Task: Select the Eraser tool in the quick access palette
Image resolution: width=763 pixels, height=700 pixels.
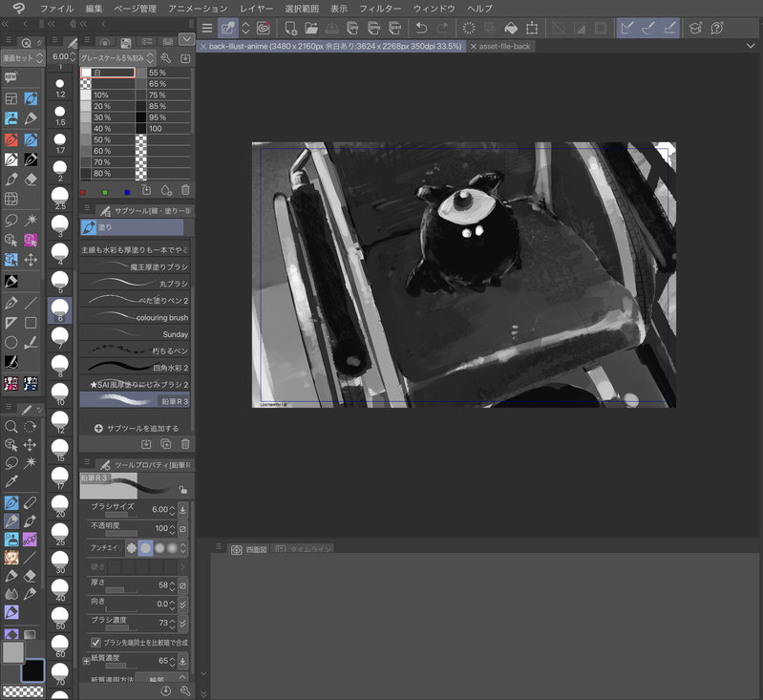Action: click(31, 180)
